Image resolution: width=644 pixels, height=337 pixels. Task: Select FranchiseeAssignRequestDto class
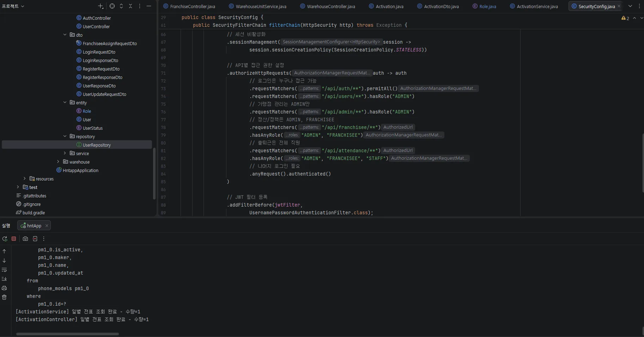(107, 43)
